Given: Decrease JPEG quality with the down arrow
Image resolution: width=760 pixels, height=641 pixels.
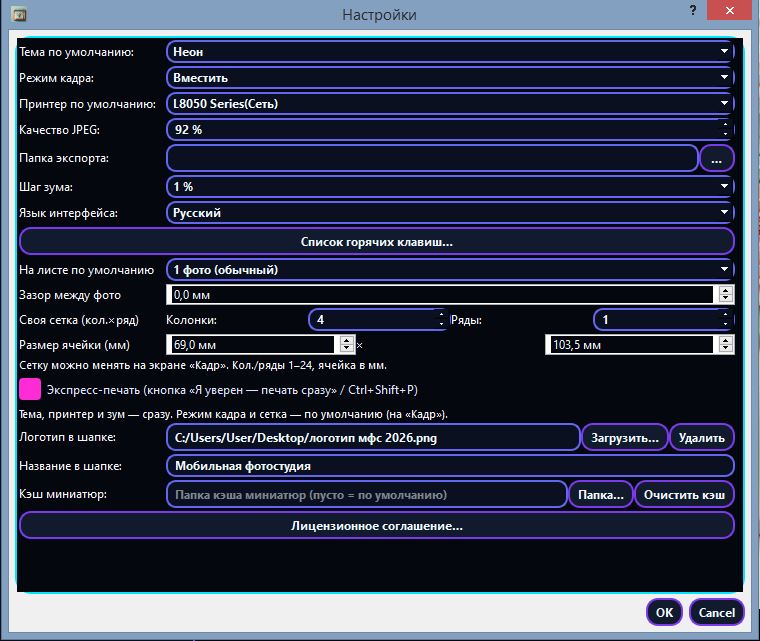Looking at the screenshot, I should (725, 134).
